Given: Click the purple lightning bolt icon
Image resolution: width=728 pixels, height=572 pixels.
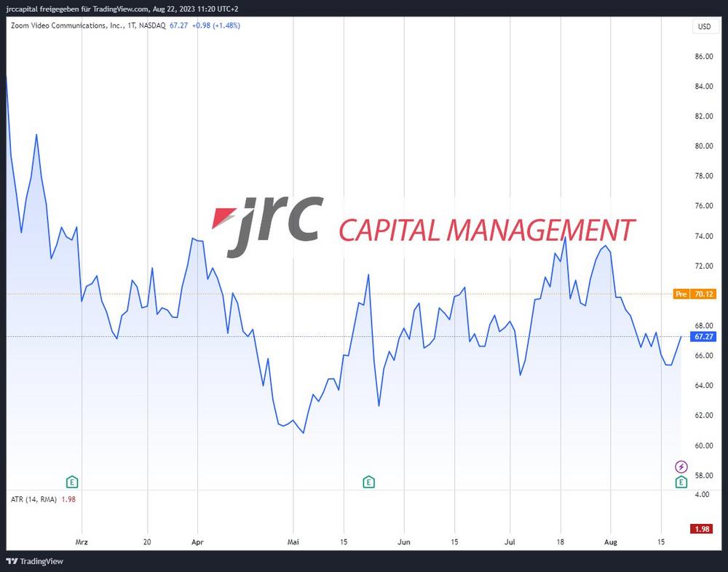Looking at the screenshot, I should (681, 466).
